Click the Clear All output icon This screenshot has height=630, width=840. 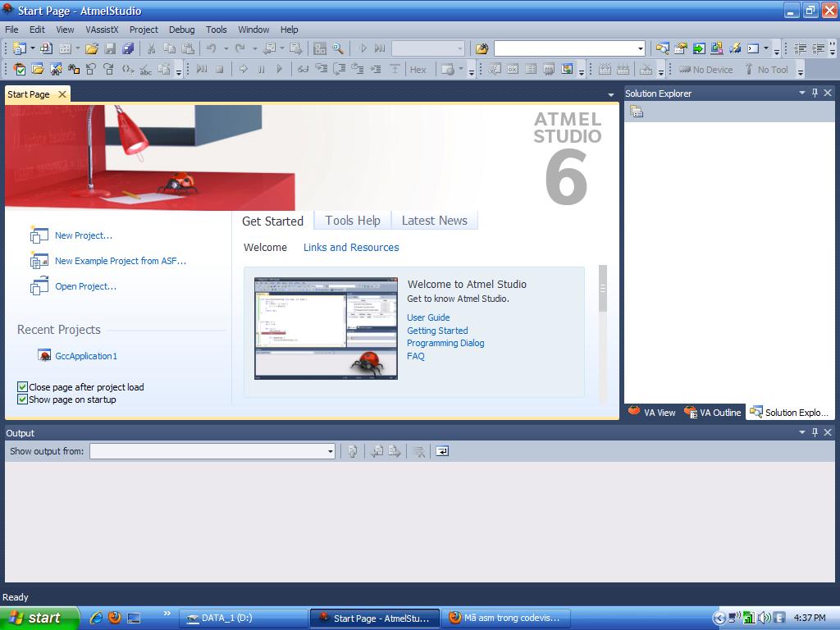tap(419, 452)
